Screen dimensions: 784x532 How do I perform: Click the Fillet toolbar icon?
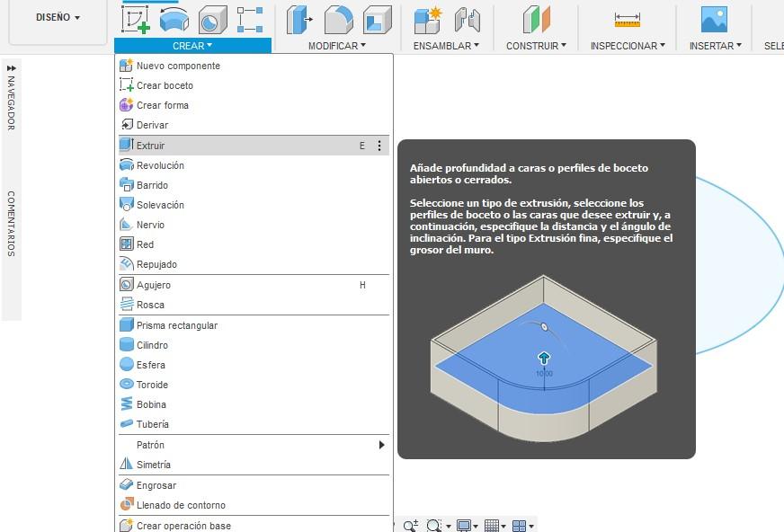click(338, 20)
